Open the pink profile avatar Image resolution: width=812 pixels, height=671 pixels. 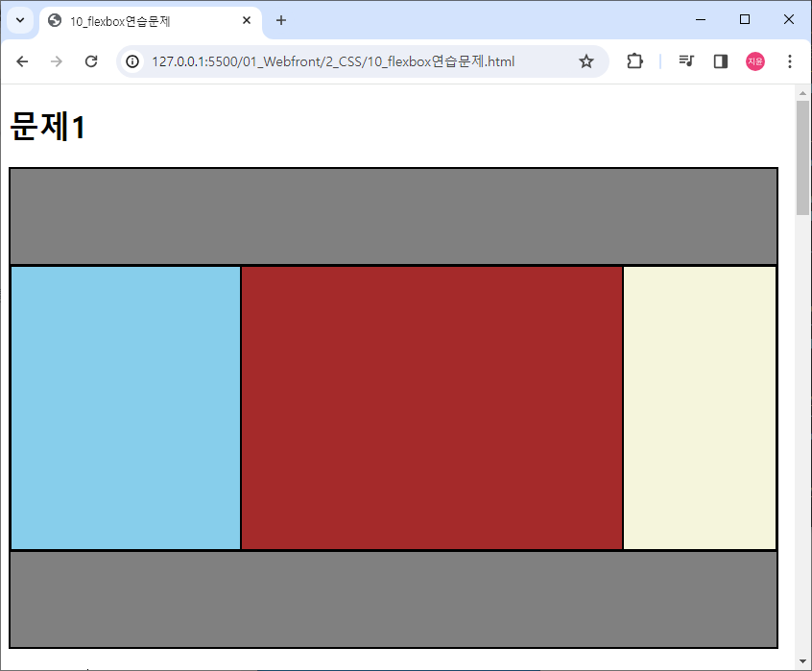pos(755,61)
